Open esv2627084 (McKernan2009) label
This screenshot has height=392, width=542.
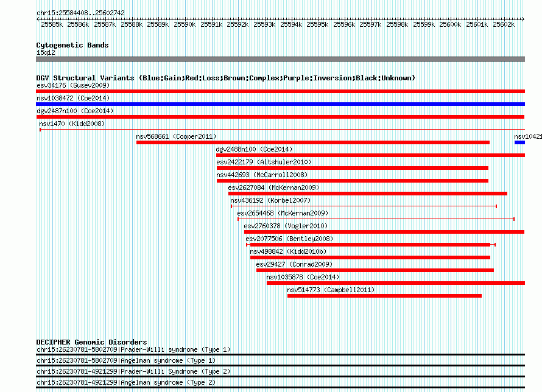click(x=273, y=187)
